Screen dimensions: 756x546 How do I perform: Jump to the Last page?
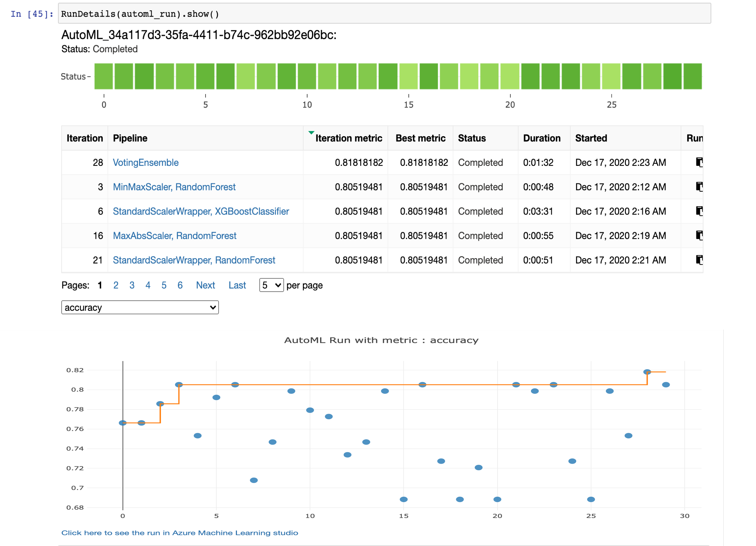237,285
